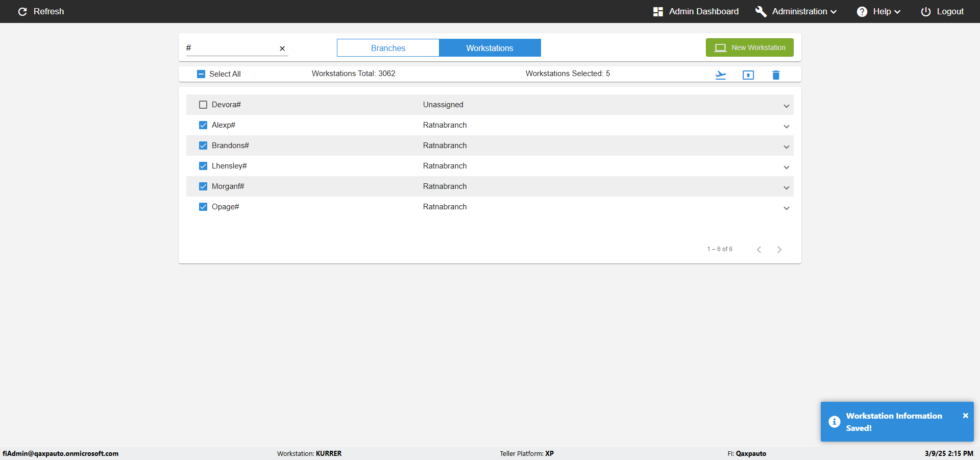Uncheck the Brandons# checkbox
The image size is (980, 460).
(x=203, y=146)
